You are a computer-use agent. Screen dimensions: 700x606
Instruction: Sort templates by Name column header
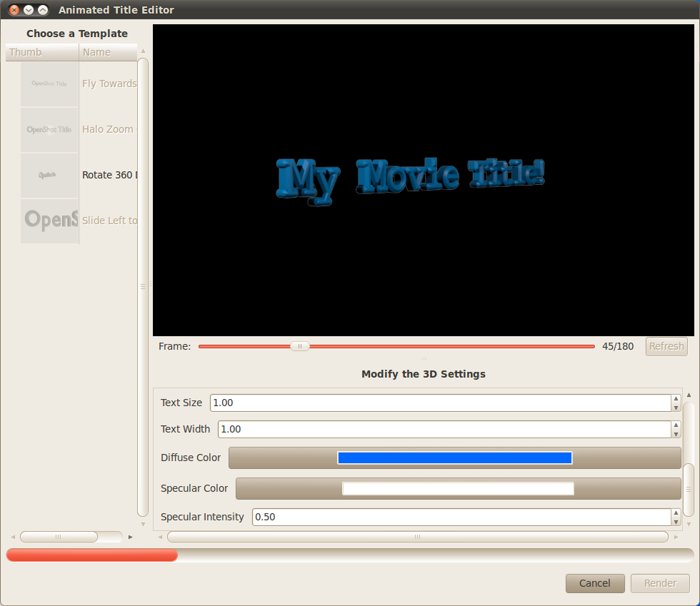(107, 52)
